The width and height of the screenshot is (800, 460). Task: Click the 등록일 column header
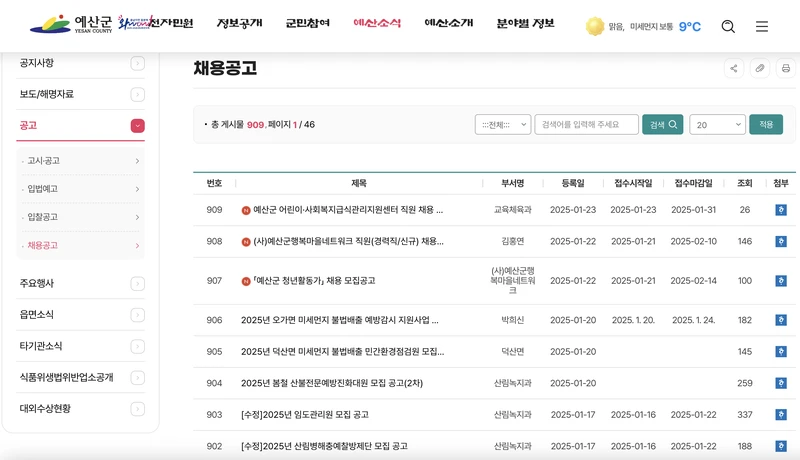[x=573, y=183]
